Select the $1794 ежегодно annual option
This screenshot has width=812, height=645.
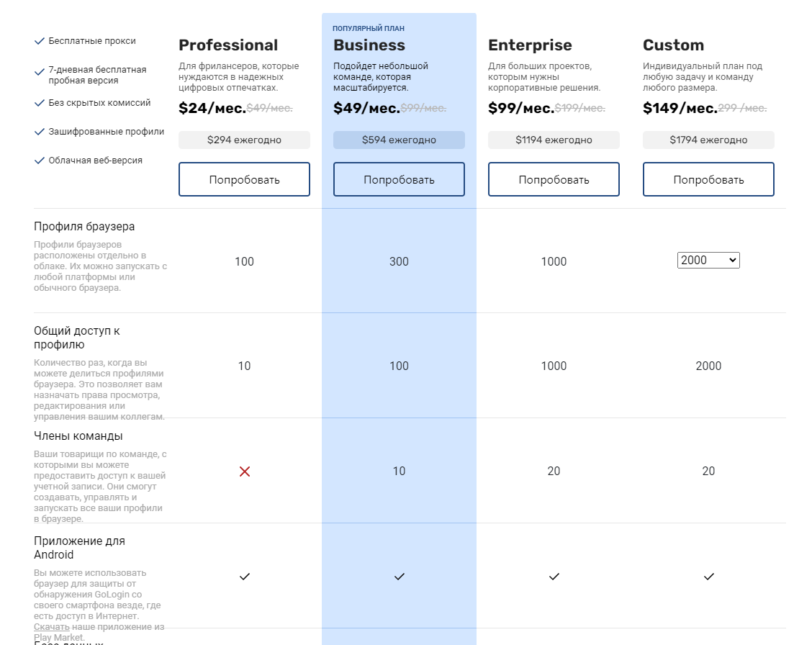click(x=709, y=140)
